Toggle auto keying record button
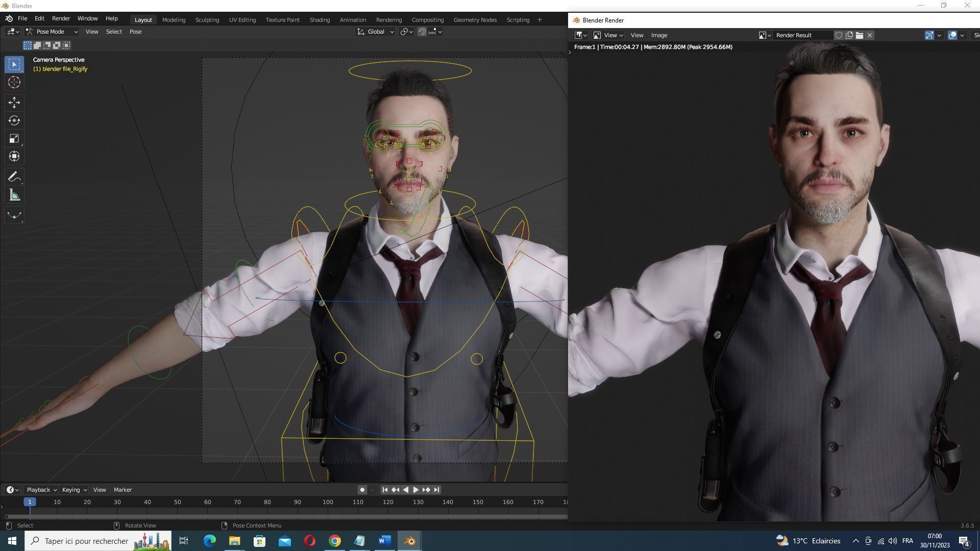The height and width of the screenshot is (551, 980). tap(362, 490)
